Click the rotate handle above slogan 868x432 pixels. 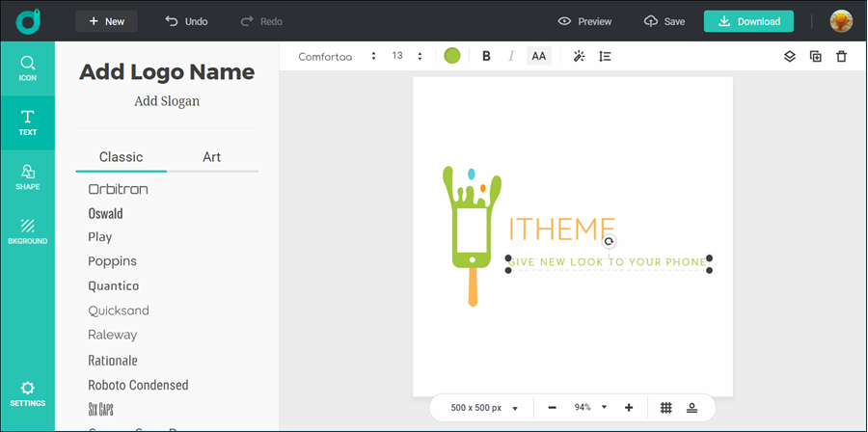click(x=609, y=242)
